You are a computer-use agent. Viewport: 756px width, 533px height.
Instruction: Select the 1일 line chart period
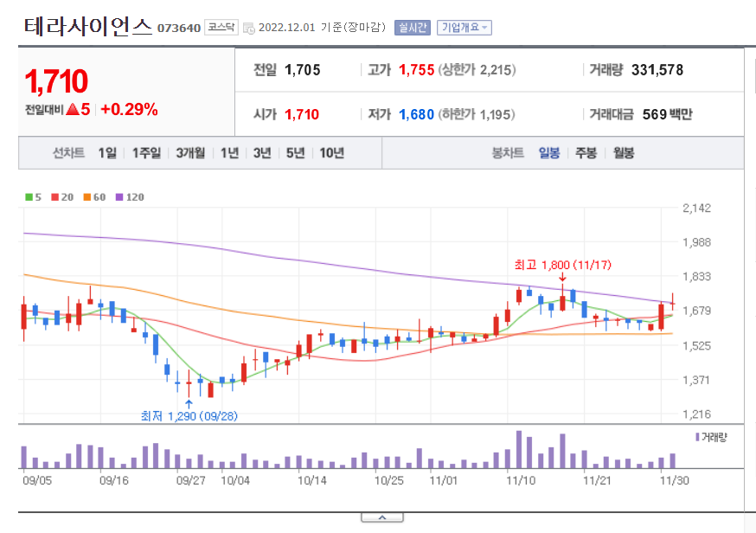coord(107,153)
